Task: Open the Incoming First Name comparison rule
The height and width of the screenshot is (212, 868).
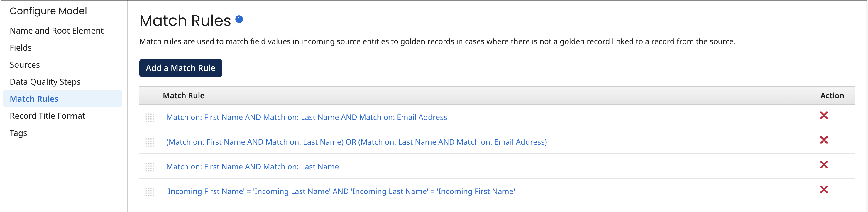Action: point(340,191)
